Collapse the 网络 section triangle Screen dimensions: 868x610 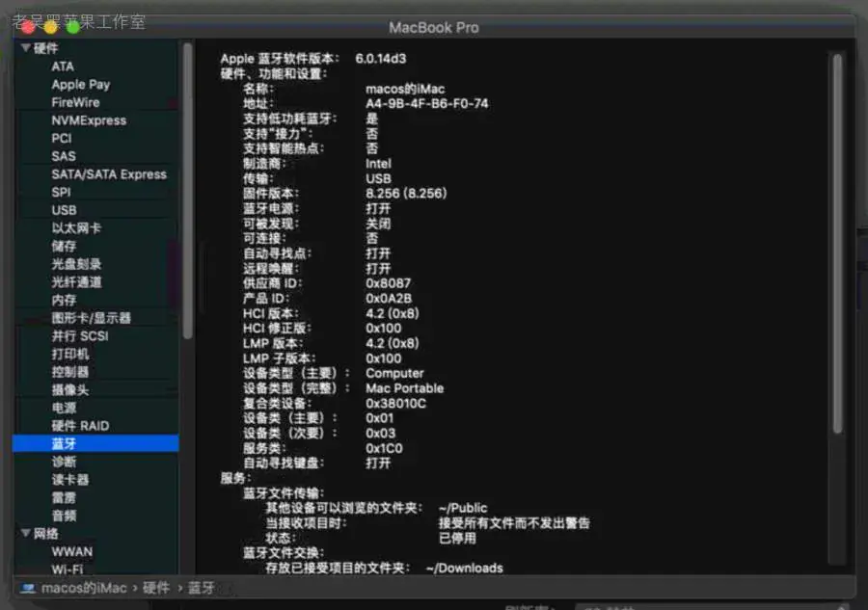25,533
